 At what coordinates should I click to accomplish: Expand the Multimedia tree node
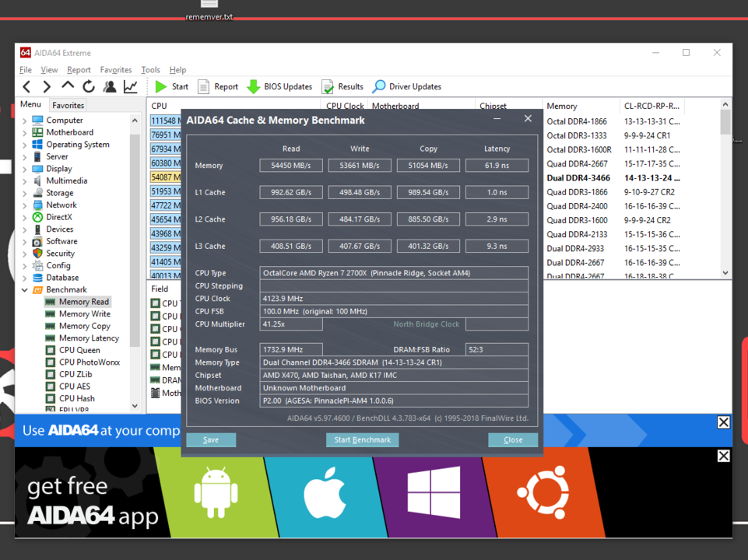[24, 181]
